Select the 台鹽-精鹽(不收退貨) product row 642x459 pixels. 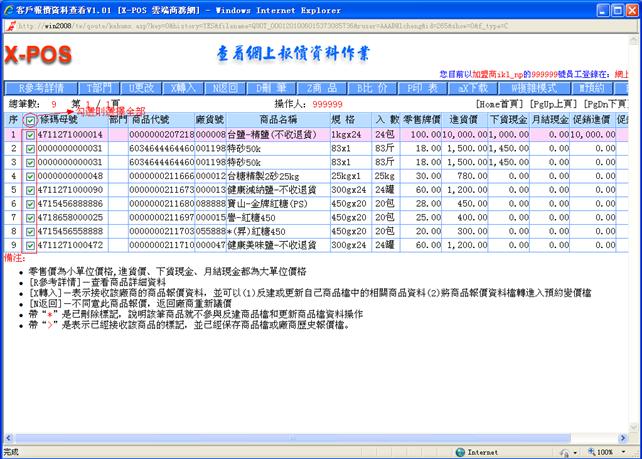tap(260, 134)
